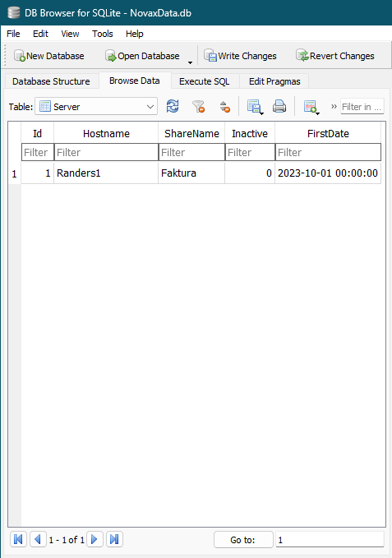The image size is (392, 558).
Task: Open the Edit menu
Action: 40,34
